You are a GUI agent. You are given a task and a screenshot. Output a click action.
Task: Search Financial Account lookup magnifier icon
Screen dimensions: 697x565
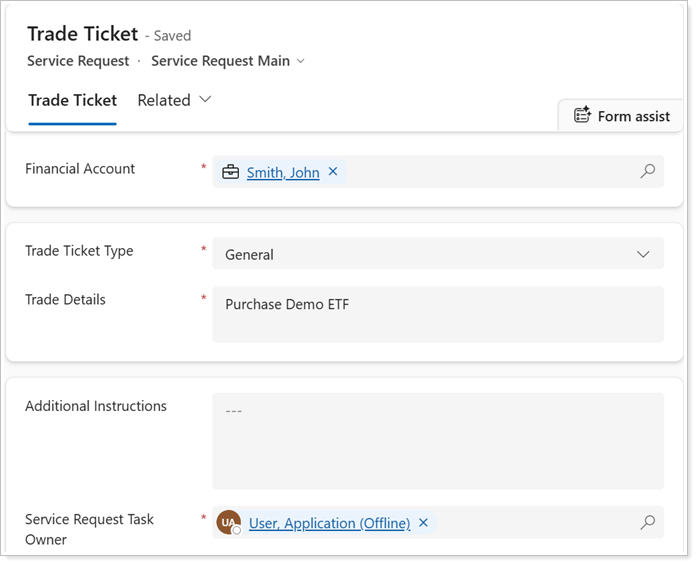[647, 171]
